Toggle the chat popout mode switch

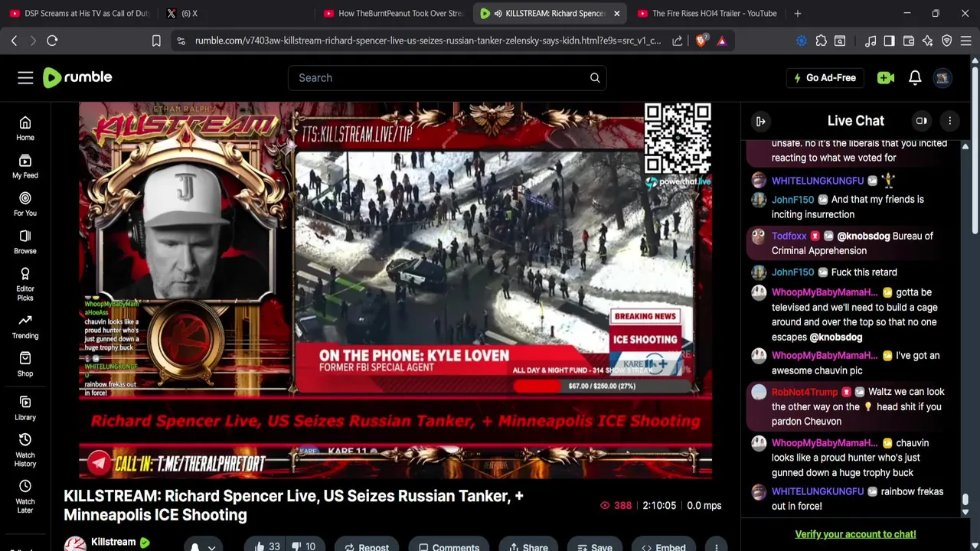pyautogui.click(x=922, y=121)
